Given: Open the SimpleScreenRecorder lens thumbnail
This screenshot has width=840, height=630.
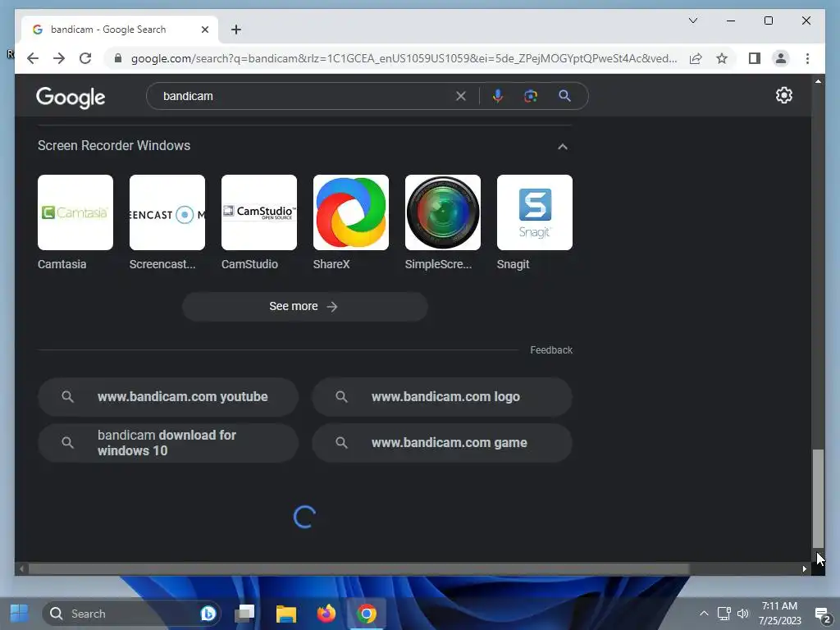Looking at the screenshot, I should [443, 212].
